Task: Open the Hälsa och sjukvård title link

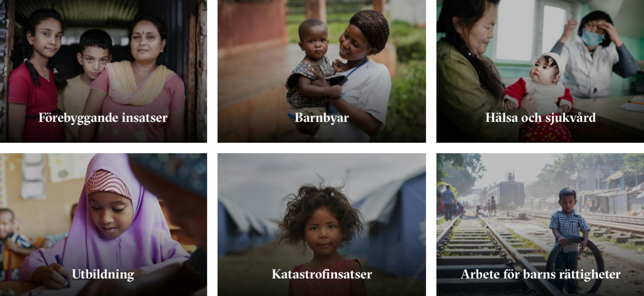Action: 540,118
